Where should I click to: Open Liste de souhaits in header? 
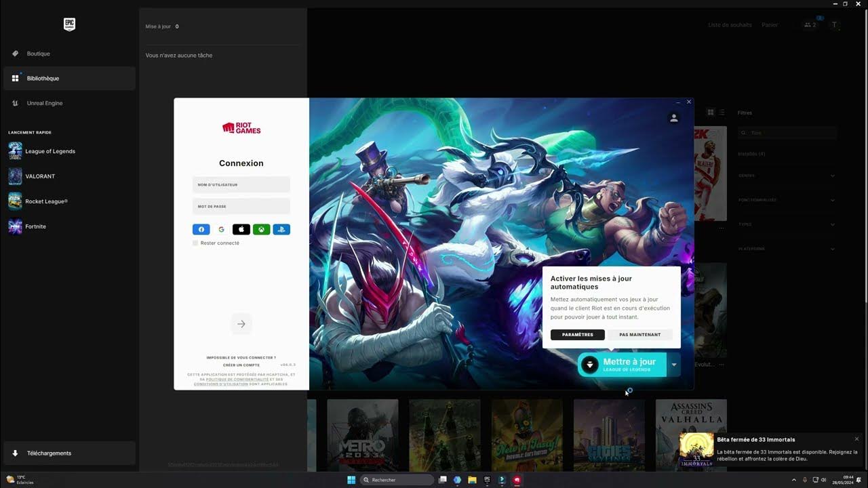(730, 25)
